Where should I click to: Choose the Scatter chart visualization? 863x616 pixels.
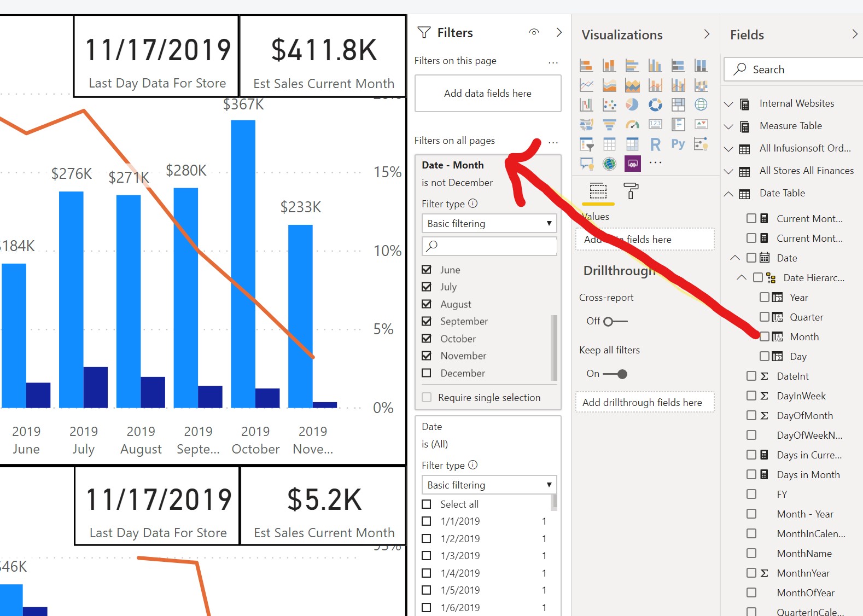pos(609,104)
